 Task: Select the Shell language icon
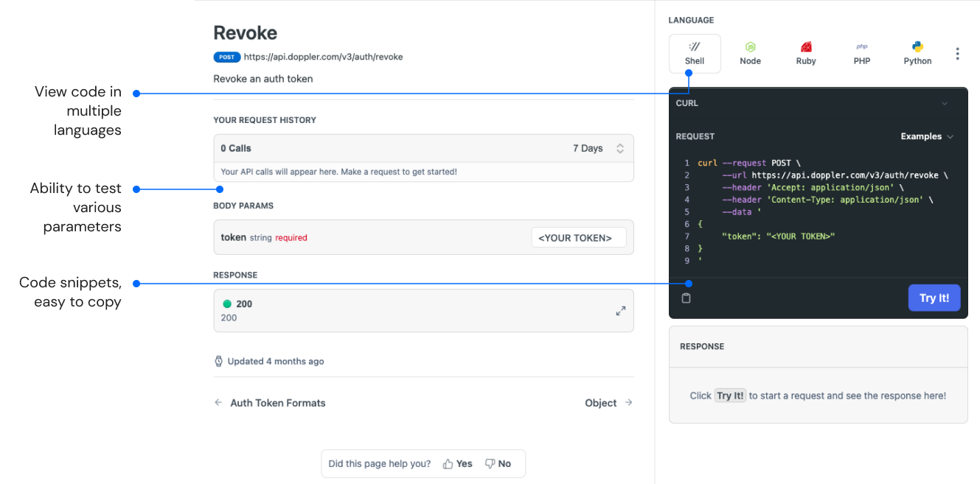[x=695, y=53]
